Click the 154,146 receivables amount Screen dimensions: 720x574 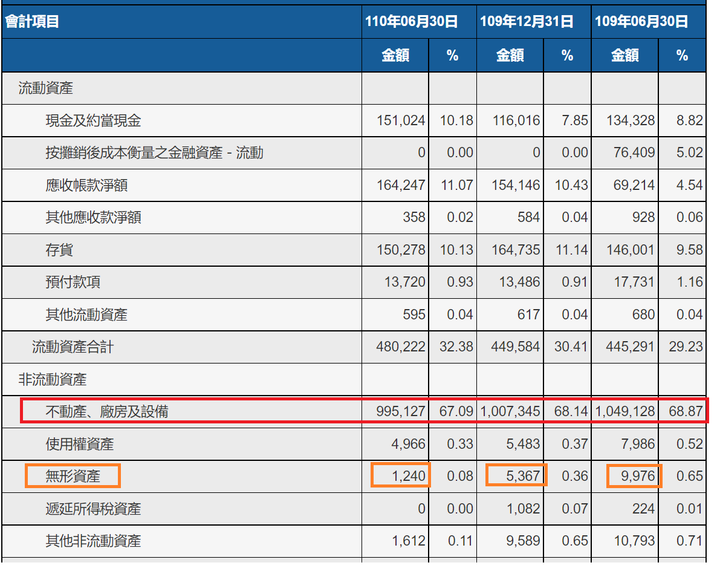(x=516, y=186)
